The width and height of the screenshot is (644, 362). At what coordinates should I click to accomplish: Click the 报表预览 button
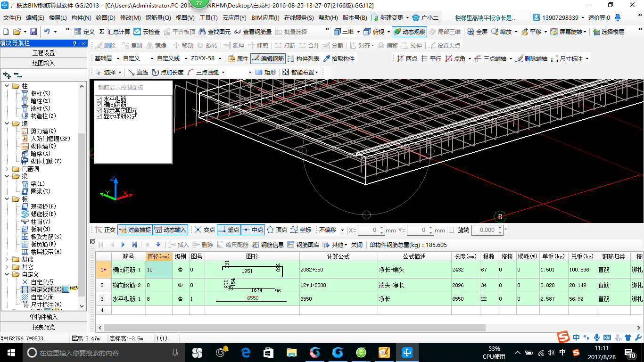(43, 327)
